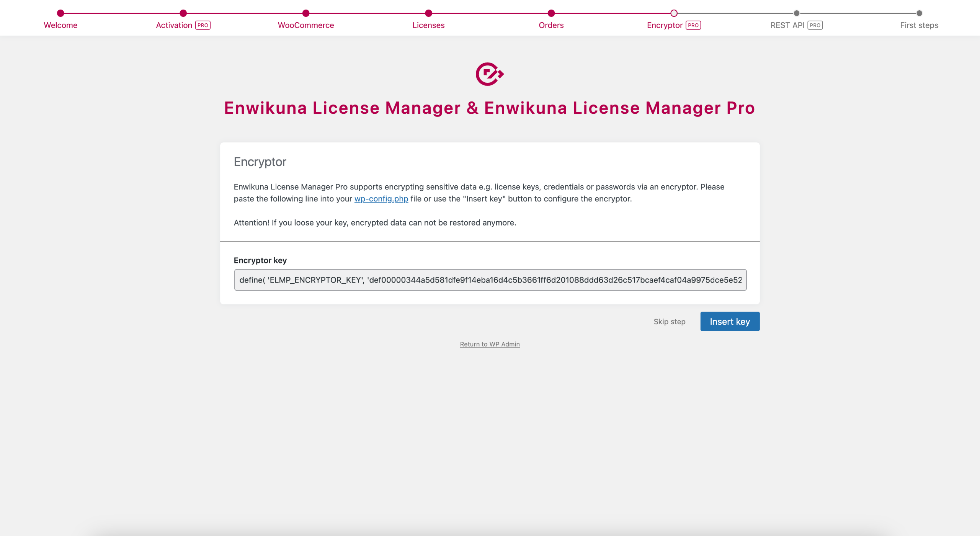Click the Attention lost-key warning text
Image resolution: width=980 pixels, height=536 pixels.
click(375, 222)
